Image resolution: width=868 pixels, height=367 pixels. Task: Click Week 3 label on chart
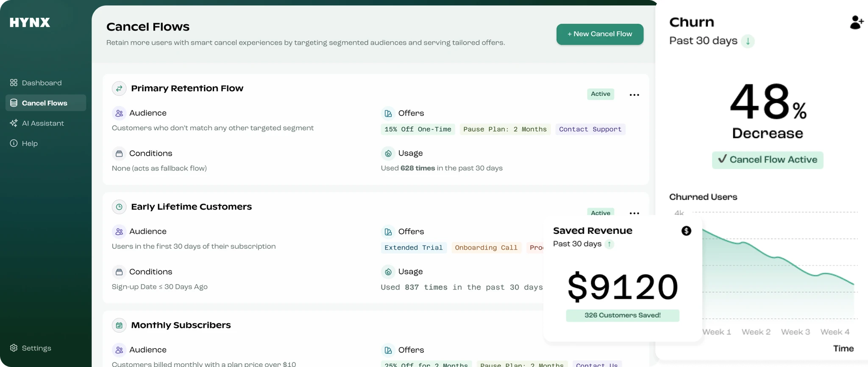click(795, 332)
